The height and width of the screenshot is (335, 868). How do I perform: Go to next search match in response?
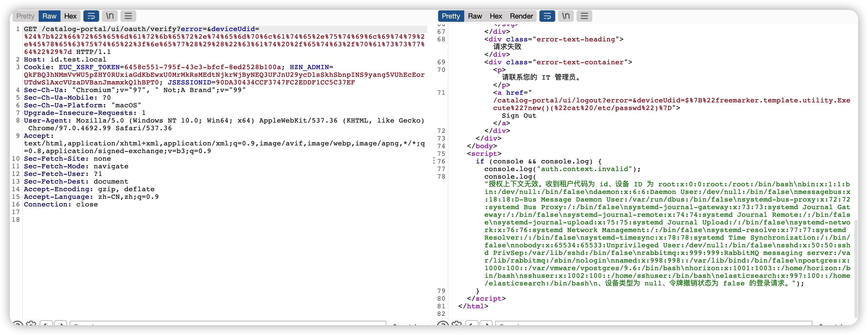486,324
